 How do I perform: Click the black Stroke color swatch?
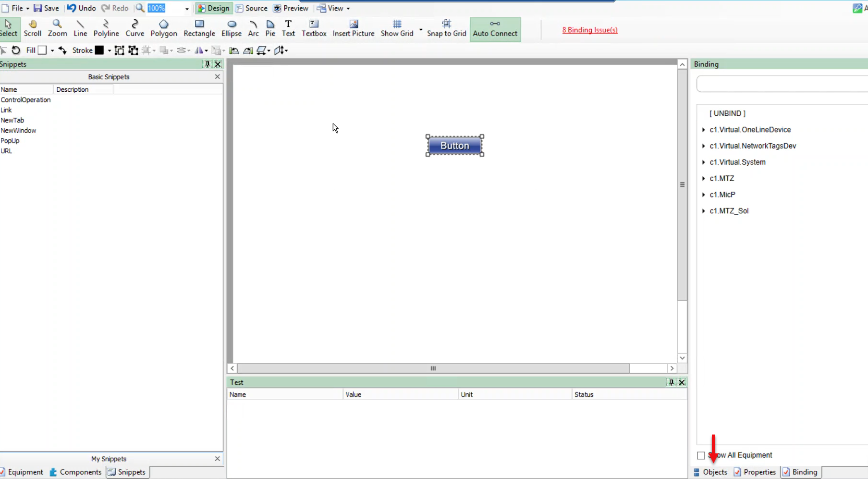pos(99,50)
